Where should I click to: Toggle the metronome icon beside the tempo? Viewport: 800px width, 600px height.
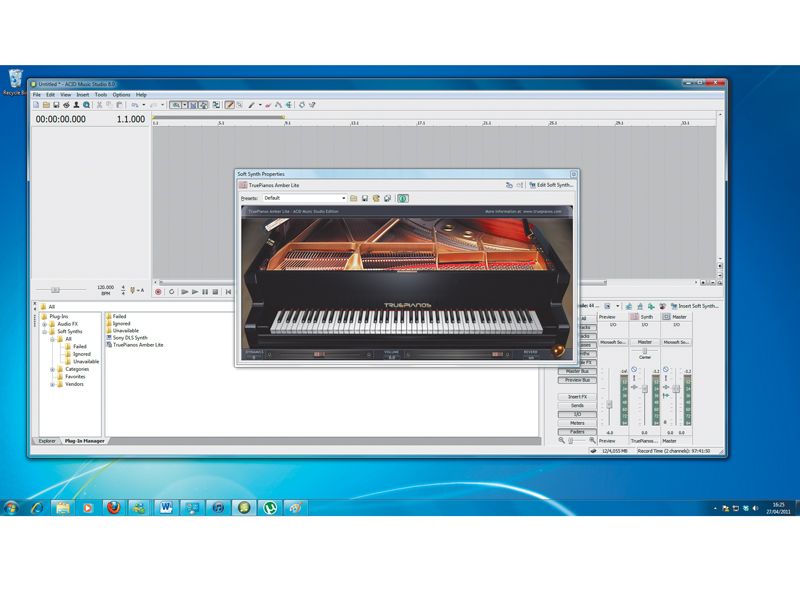click(x=133, y=290)
